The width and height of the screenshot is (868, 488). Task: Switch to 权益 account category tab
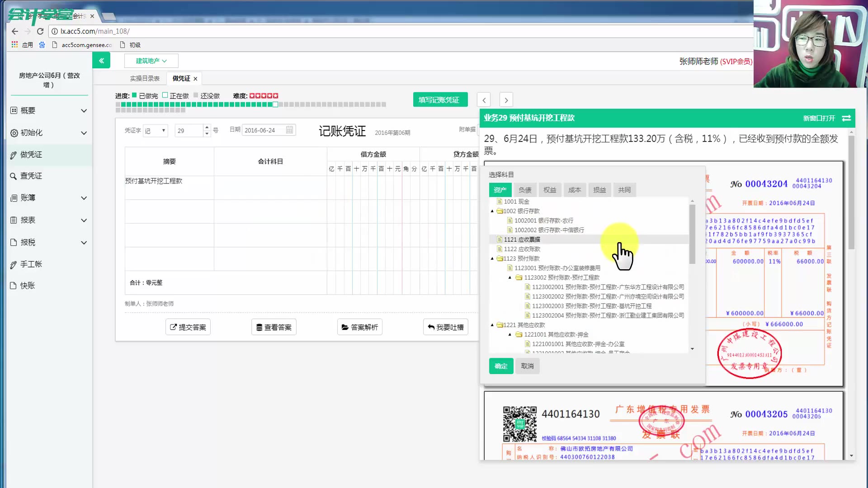[x=550, y=190]
